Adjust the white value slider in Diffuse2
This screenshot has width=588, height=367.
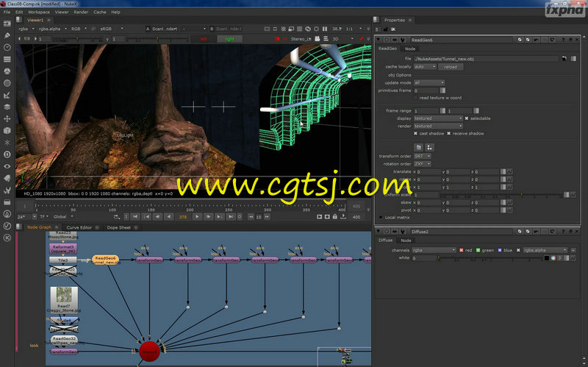(490, 258)
